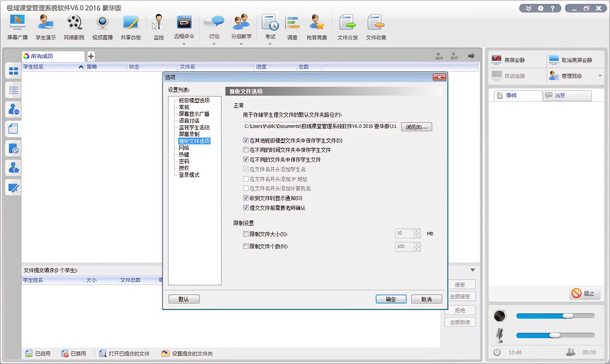The height and width of the screenshot is (364, 610).
Task: Toggle the grayed add student name checkbox
Action: 246,169
